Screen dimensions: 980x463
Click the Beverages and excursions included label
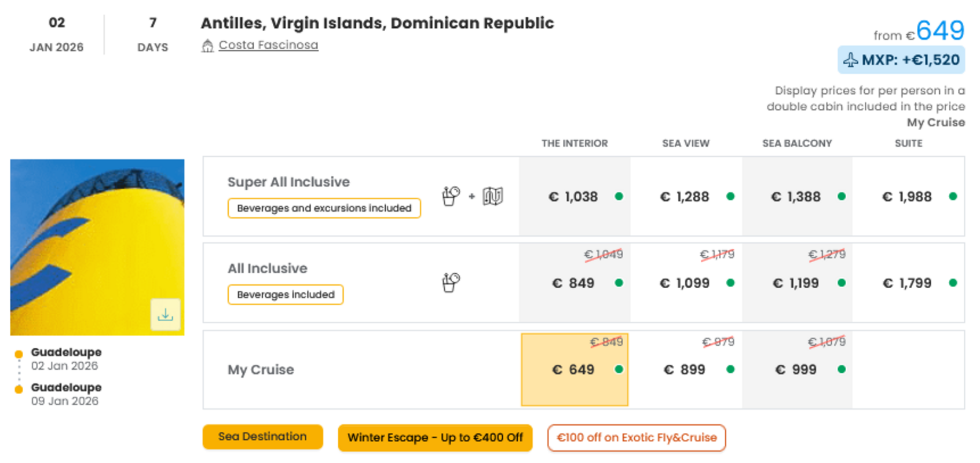point(324,208)
